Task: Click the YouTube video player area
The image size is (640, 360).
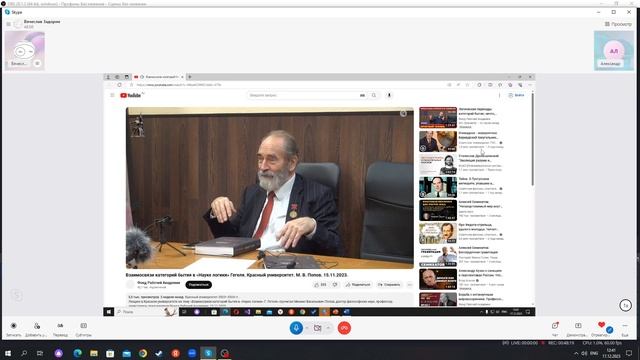Action: pyautogui.click(x=269, y=188)
